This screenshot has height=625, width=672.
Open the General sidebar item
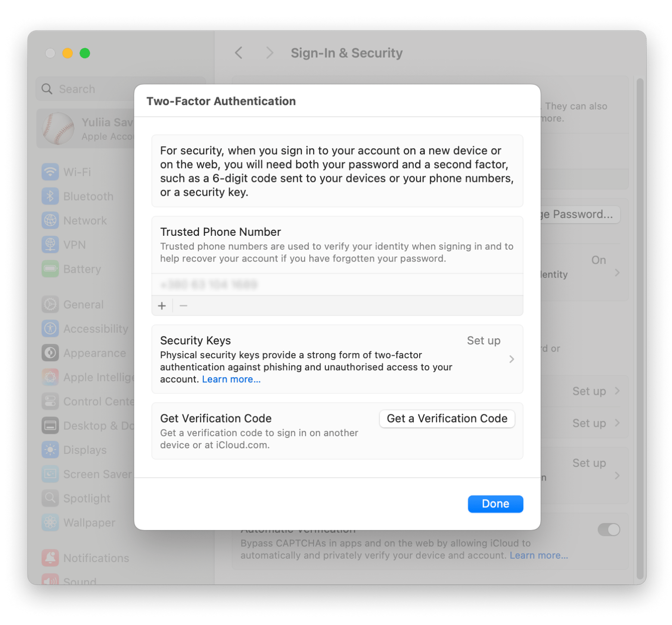point(83,304)
